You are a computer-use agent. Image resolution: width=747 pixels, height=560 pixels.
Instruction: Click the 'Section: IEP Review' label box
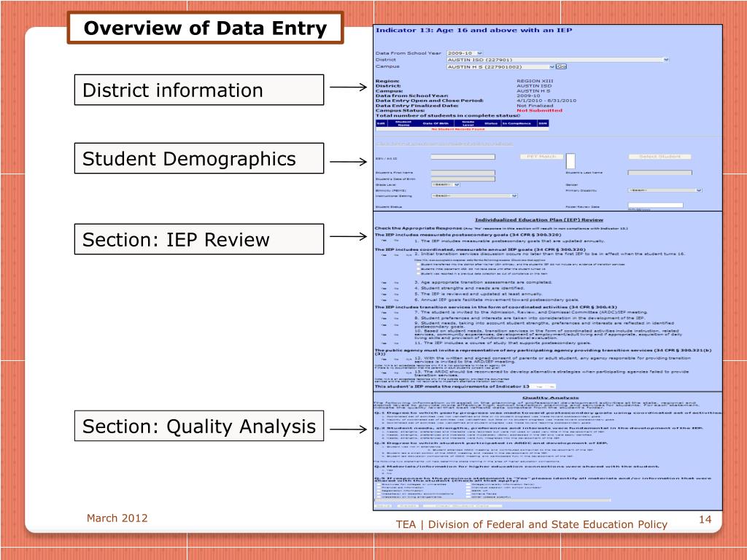coord(199,239)
